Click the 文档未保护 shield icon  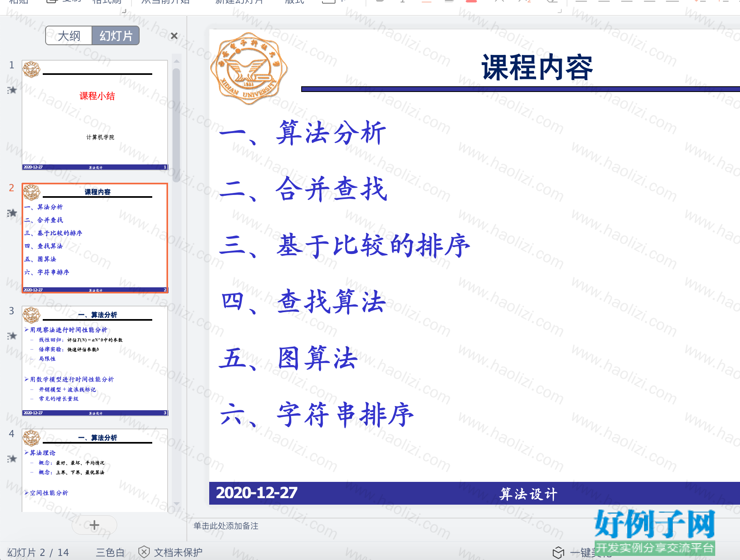(x=144, y=552)
